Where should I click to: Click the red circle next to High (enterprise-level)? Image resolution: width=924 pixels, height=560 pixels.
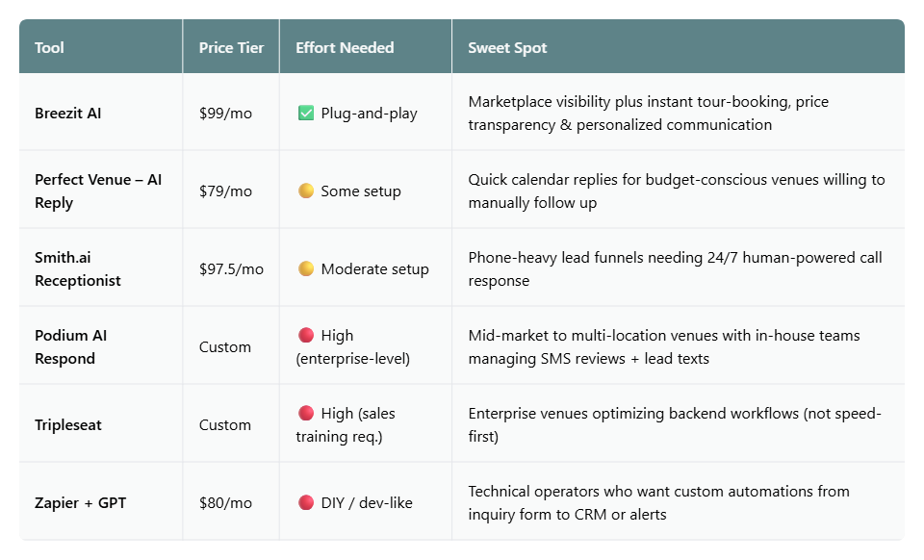pos(306,335)
